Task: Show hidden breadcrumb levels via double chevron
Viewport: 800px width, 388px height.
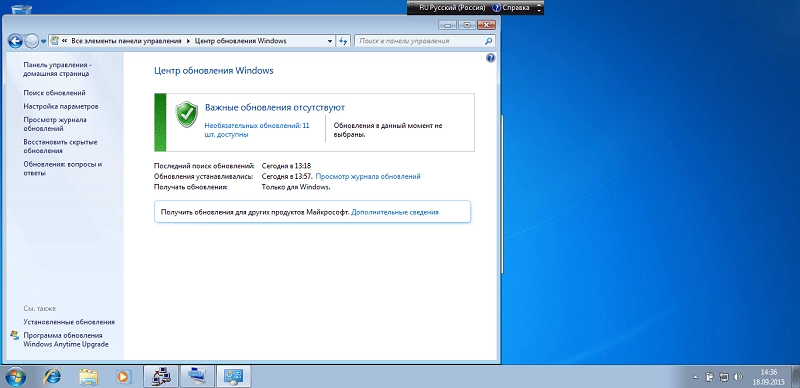Action: [65, 41]
